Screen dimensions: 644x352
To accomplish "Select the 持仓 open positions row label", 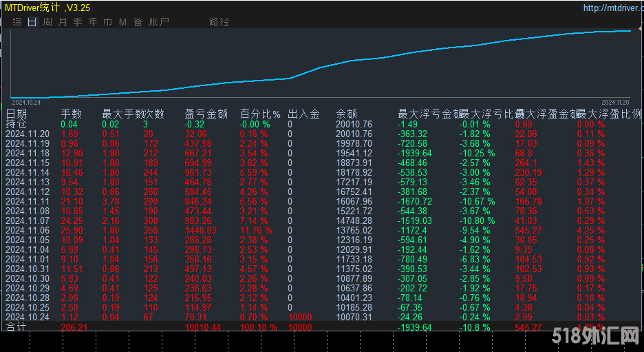I will point(16,124).
